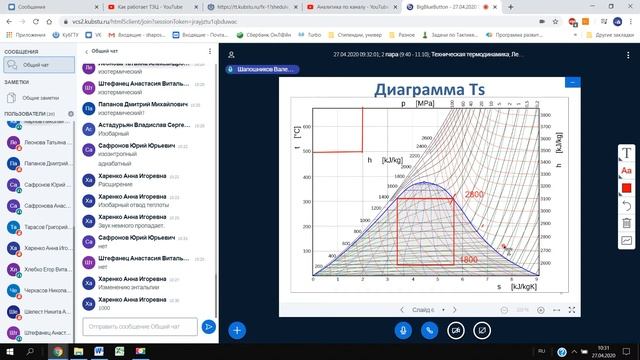The height and width of the screenshot is (360, 640).
Task: Make the presentation fullscreen
Action: pos(572,310)
